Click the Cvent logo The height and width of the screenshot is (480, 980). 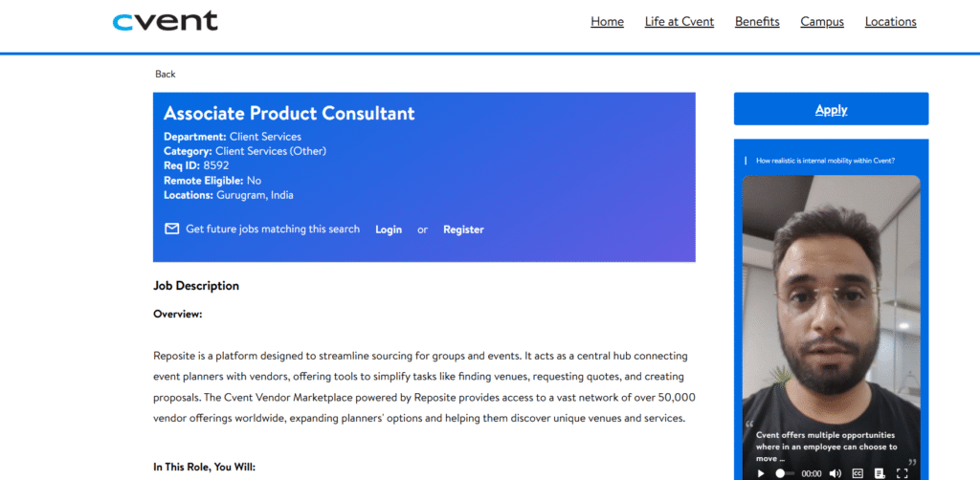[165, 21]
